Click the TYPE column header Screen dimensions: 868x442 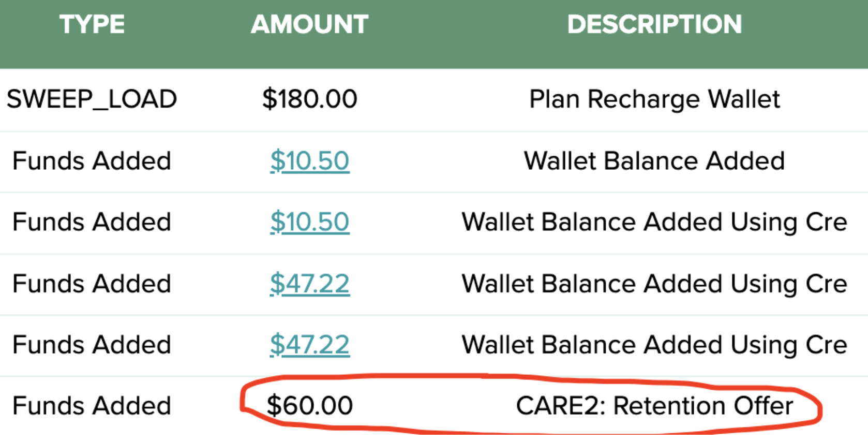click(92, 24)
